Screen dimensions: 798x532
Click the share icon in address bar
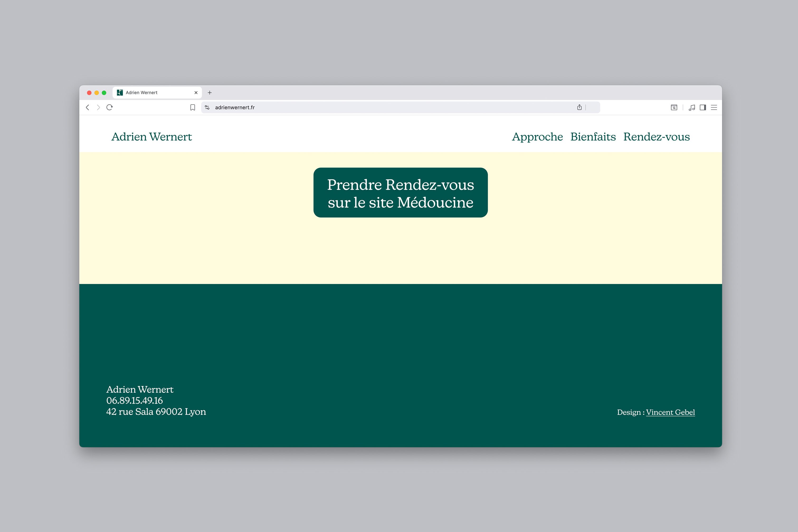pos(579,108)
